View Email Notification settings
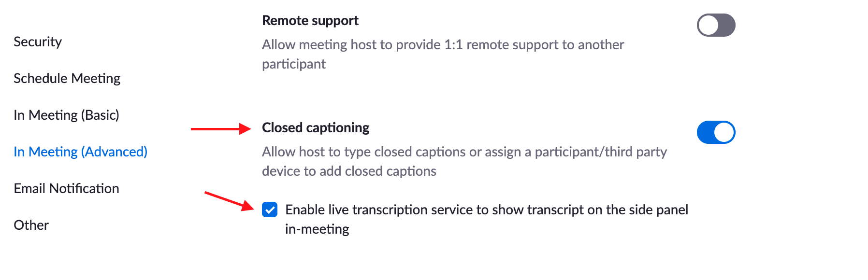This screenshot has width=868, height=280. pyautogui.click(x=67, y=188)
